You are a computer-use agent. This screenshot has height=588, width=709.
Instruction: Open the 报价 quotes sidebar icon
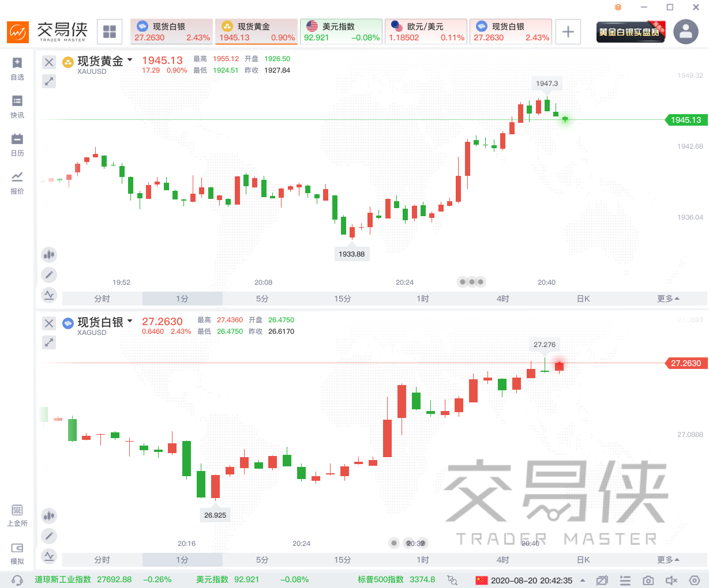(x=17, y=183)
